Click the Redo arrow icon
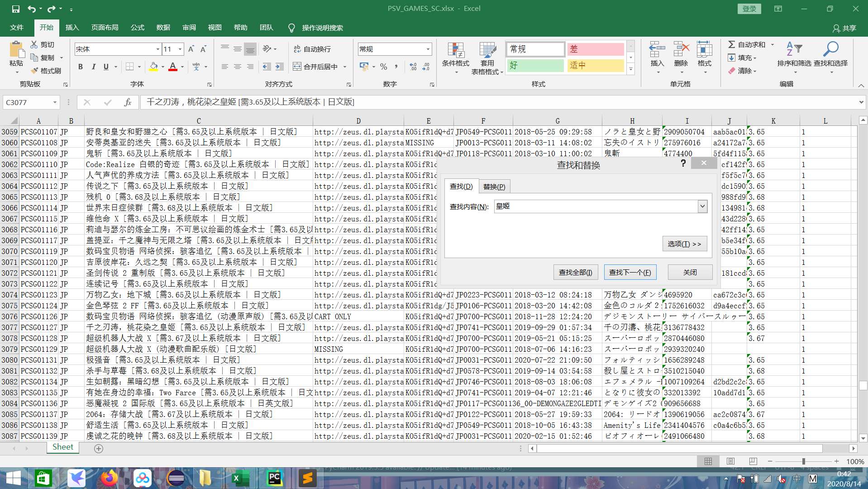The image size is (868, 489). pyautogui.click(x=51, y=9)
